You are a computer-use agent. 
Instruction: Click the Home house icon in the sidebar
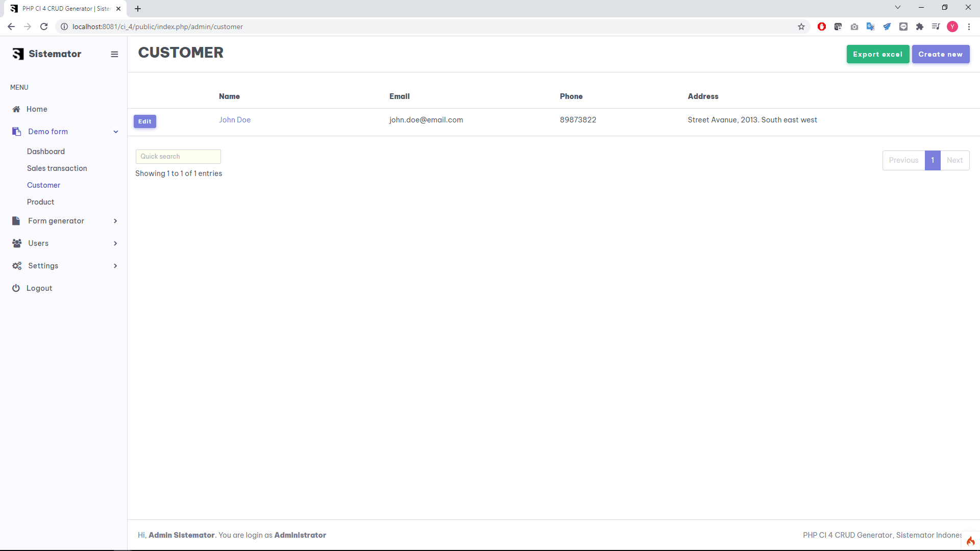[16, 109]
